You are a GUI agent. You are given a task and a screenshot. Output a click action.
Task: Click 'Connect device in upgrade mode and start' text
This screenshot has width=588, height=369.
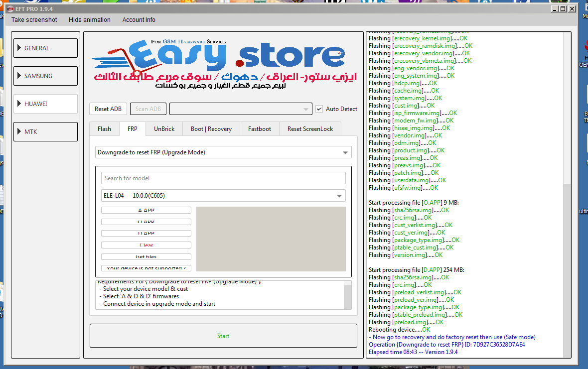tap(159, 304)
